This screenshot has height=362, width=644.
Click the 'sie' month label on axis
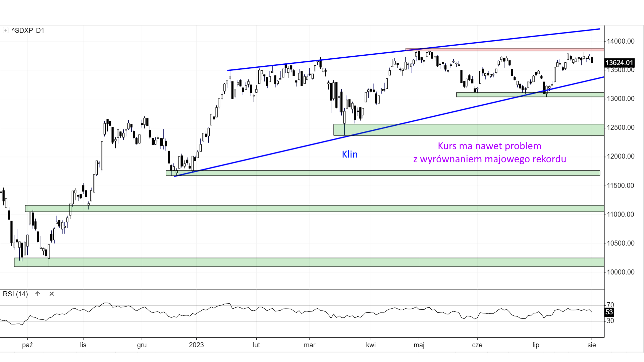click(x=592, y=345)
